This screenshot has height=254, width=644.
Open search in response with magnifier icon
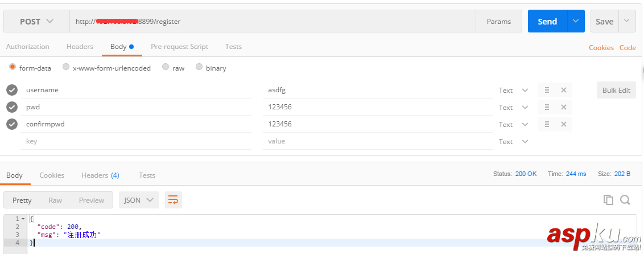[625, 200]
